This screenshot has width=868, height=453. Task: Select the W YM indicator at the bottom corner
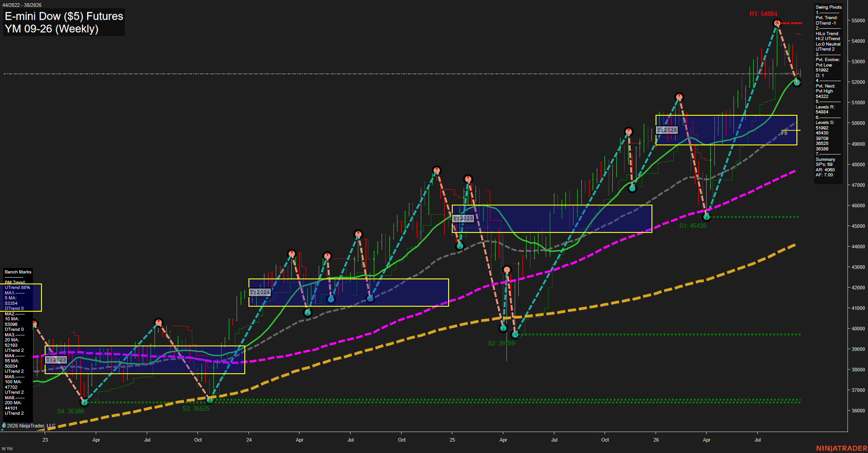click(x=7, y=449)
